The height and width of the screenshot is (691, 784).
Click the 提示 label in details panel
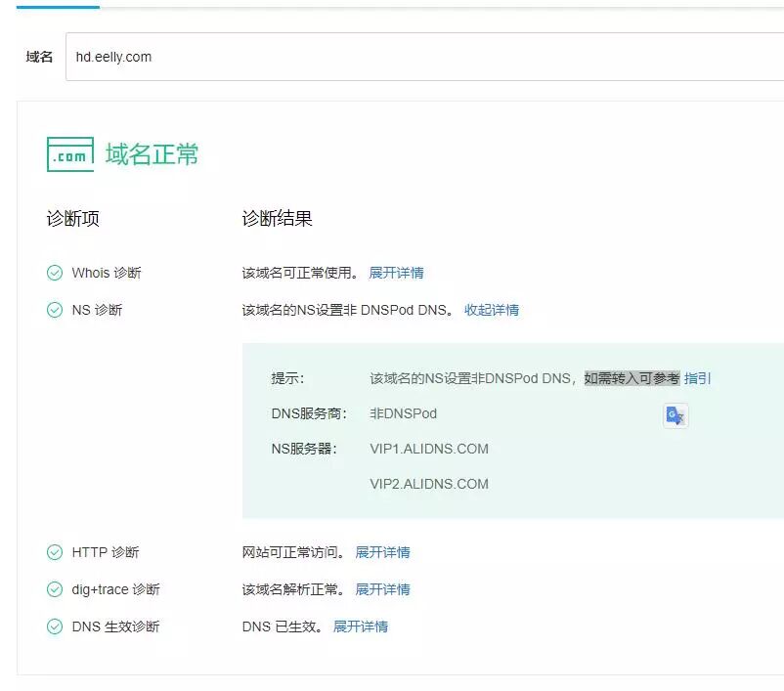point(287,378)
